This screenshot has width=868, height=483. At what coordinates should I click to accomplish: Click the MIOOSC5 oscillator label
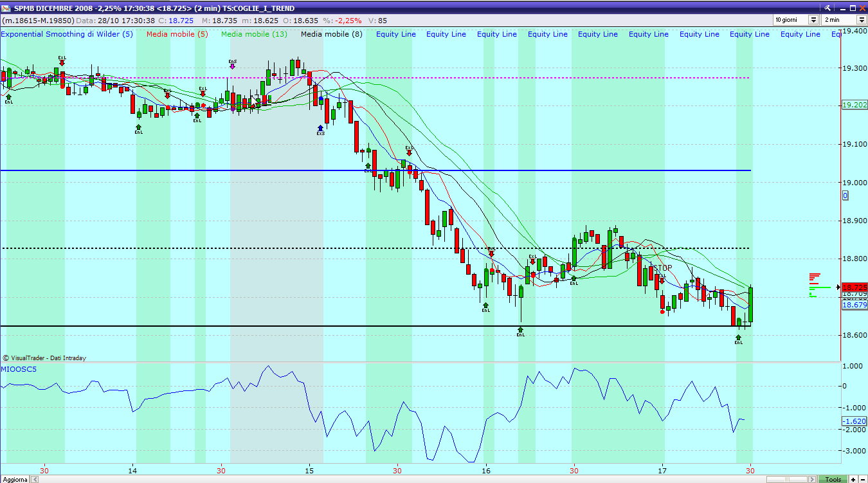[x=19, y=369]
